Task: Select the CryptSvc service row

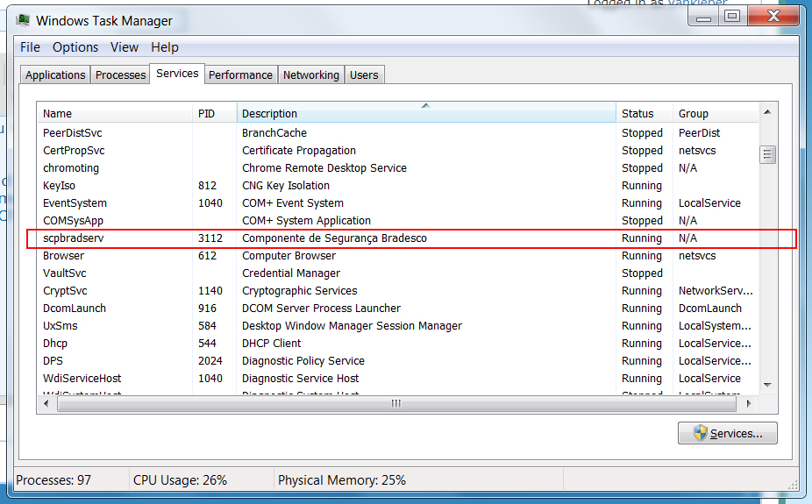Action: coord(397,291)
